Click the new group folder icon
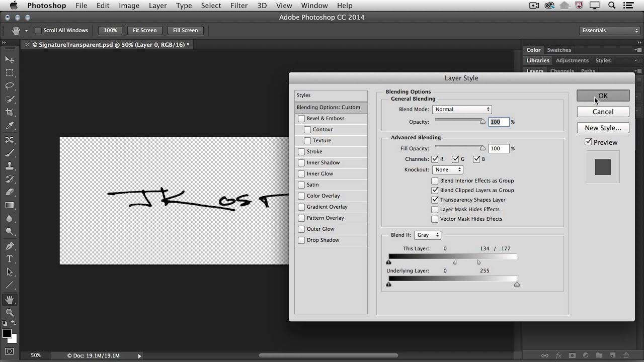 pyautogui.click(x=600, y=355)
